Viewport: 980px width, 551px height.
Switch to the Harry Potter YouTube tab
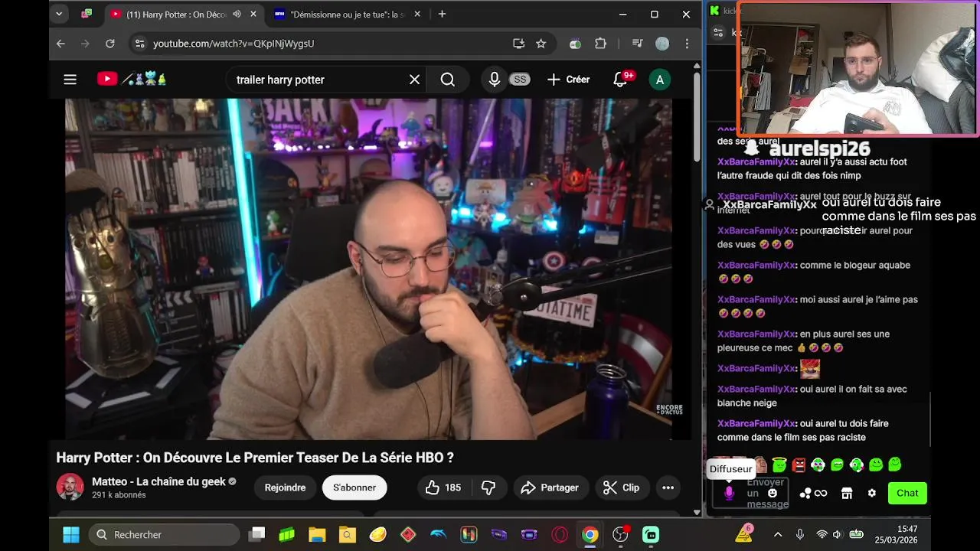[x=184, y=14]
